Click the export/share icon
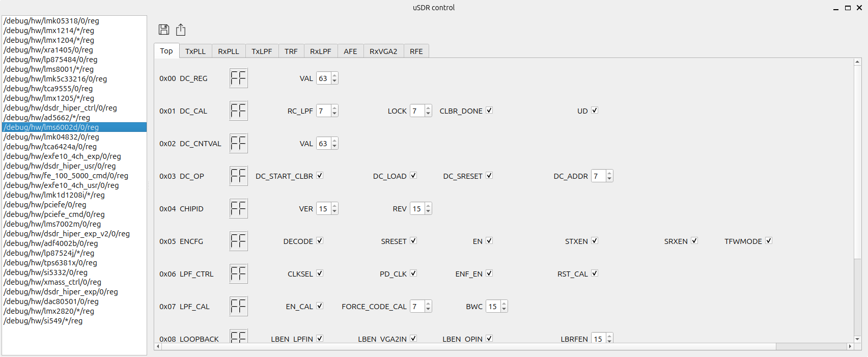The width and height of the screenshot is (868, 357). 181,30
